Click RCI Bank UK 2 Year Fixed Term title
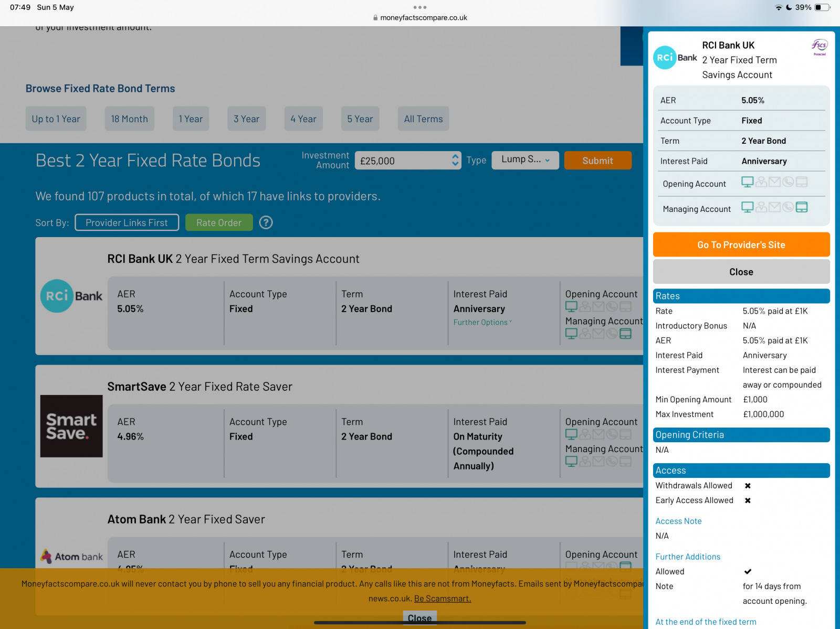This screenshot has width=840, height=629. click(233, 259)
